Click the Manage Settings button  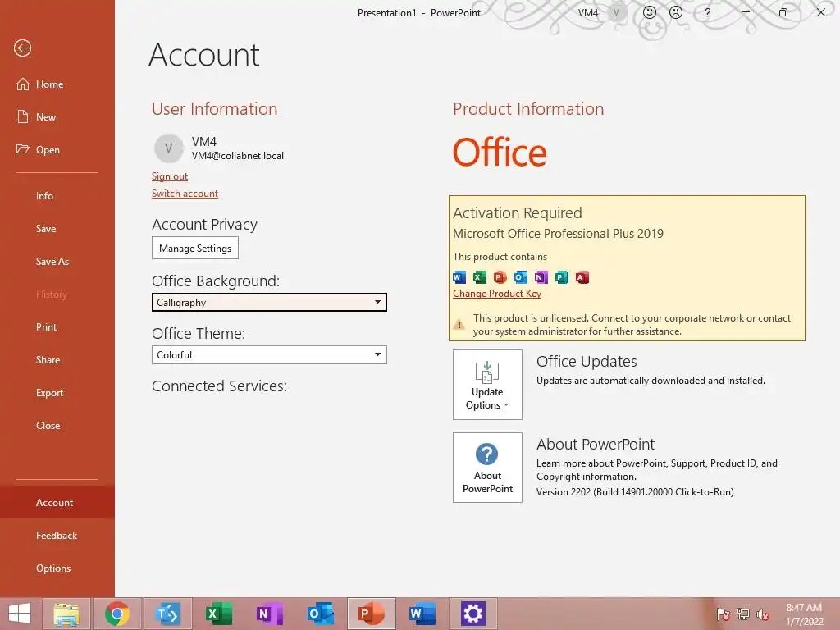pyautogui.click(x=195, y=248)
